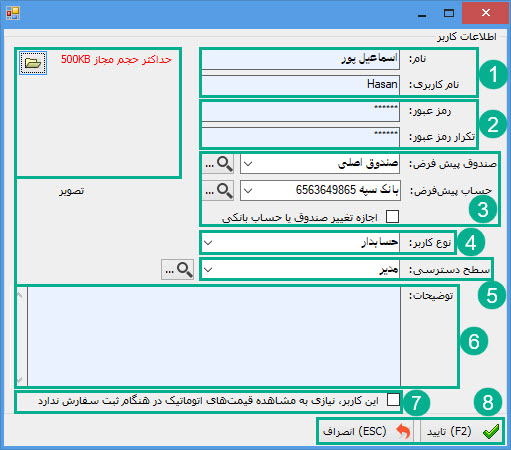Click the نام کاربری field with Hasan

pyautogui.click(x=301, y=85)
